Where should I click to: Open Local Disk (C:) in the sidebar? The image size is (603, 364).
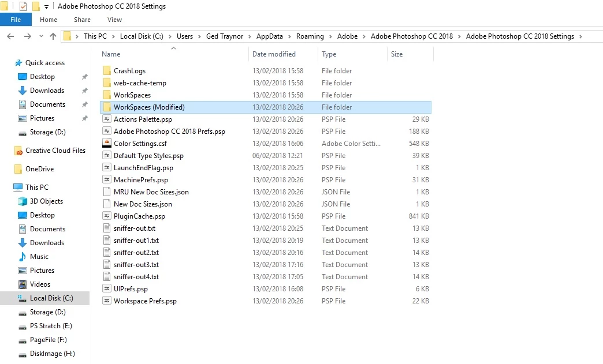51,298
